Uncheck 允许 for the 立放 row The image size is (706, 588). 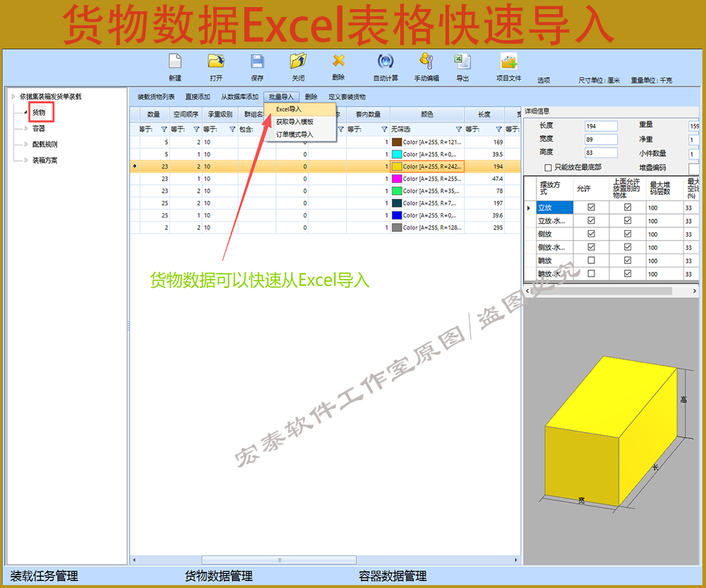[591, 207]
